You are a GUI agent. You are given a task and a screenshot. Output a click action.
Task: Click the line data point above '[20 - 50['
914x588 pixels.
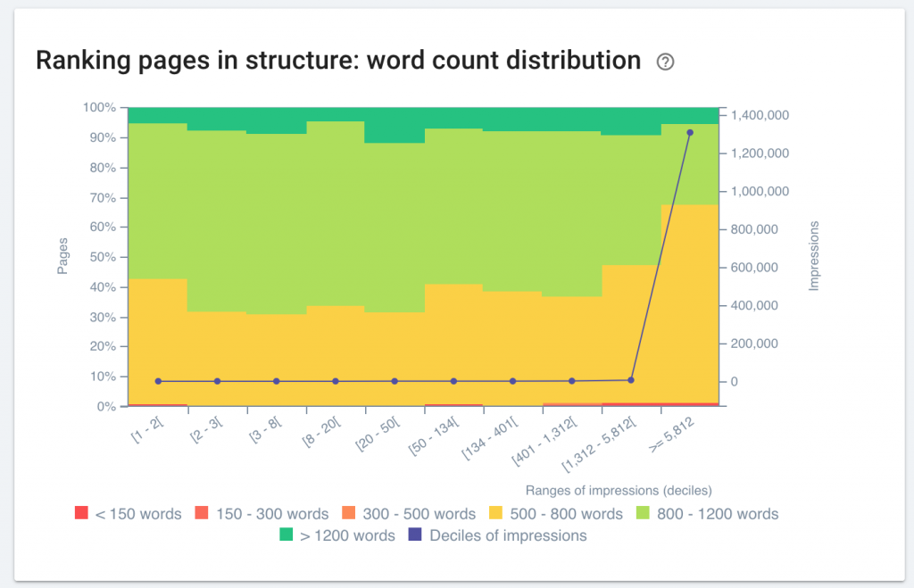tap(395, 381)
